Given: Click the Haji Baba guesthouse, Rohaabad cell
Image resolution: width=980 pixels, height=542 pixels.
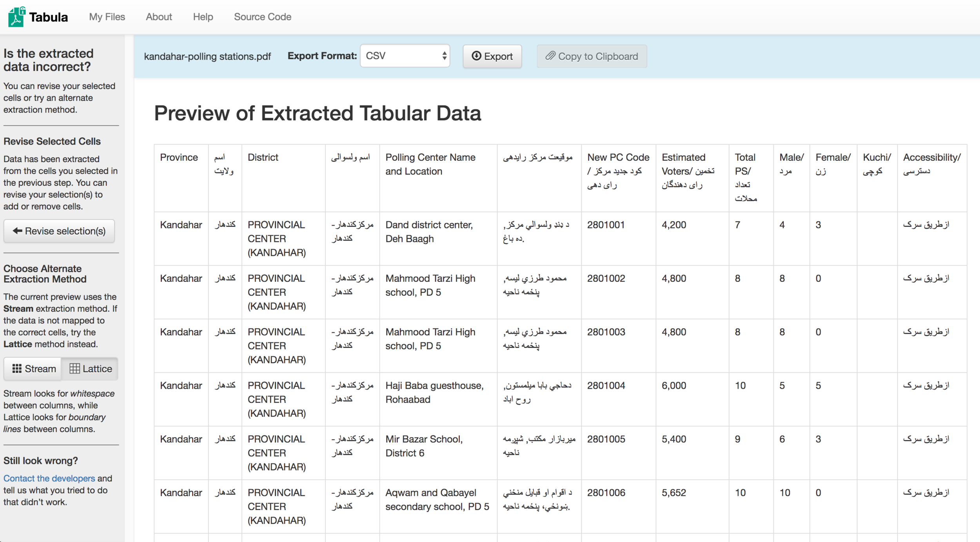Looking at the screenshot, I should click(x=438, y=399).
